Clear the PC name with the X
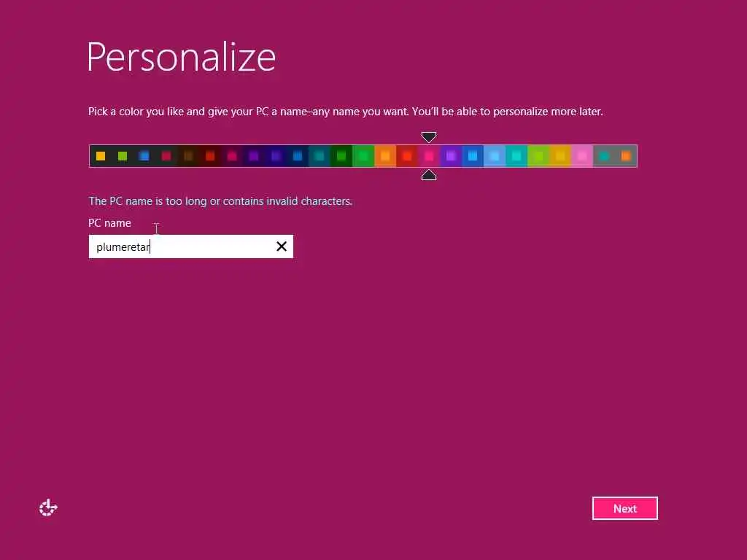747x560 pixels. coord(282,246)
